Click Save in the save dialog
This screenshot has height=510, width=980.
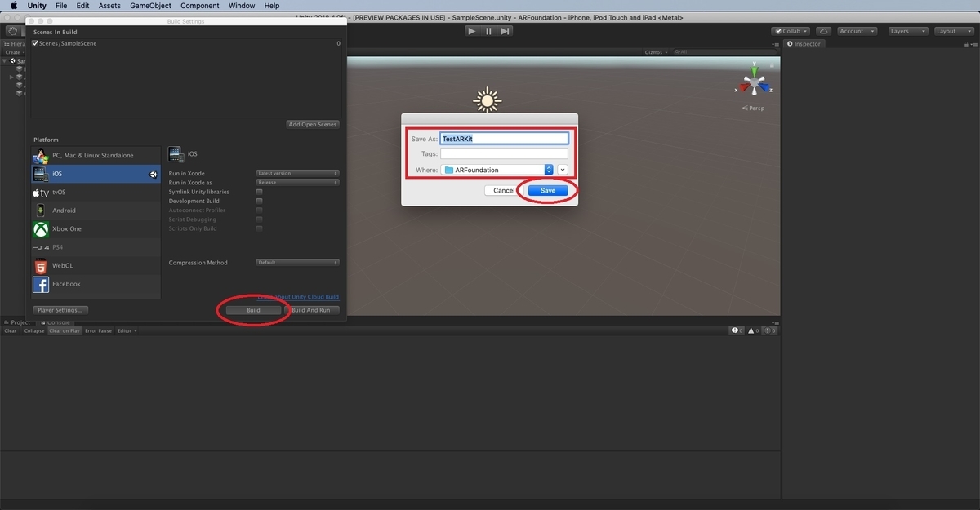(548, 190)
